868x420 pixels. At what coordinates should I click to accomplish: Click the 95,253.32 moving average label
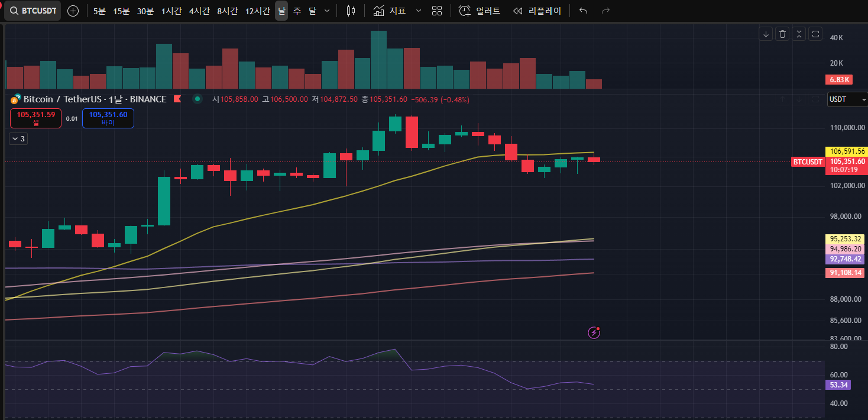[x=845, y=239]
